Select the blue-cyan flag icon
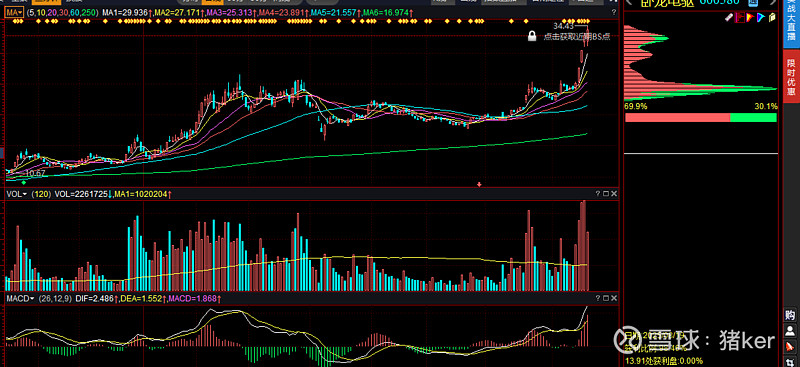800x367 pixels. point(760,17)
